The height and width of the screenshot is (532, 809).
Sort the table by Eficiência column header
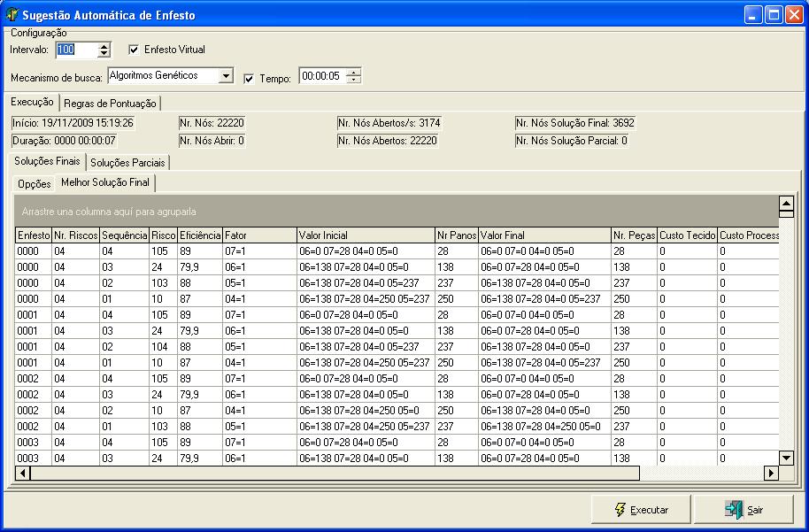(x=199, y=235)
